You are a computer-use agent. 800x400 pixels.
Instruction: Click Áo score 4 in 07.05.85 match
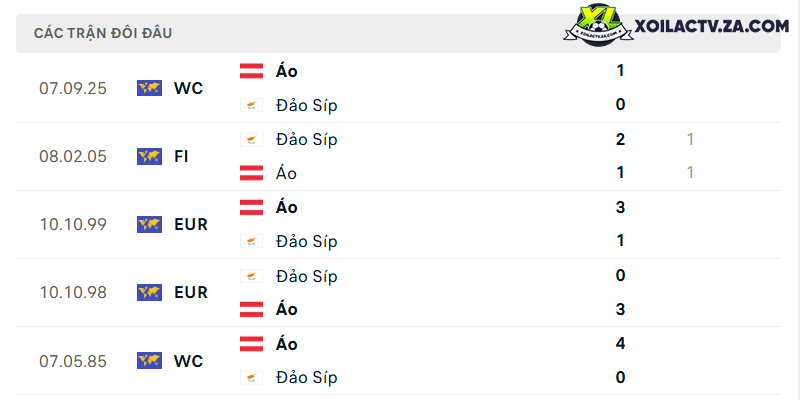[x=620, y=344]
